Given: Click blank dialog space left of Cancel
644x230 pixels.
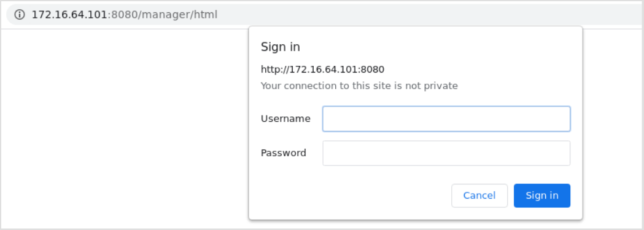Looking at the screenshot, I should pyautogui.click(x=353, y=196).
